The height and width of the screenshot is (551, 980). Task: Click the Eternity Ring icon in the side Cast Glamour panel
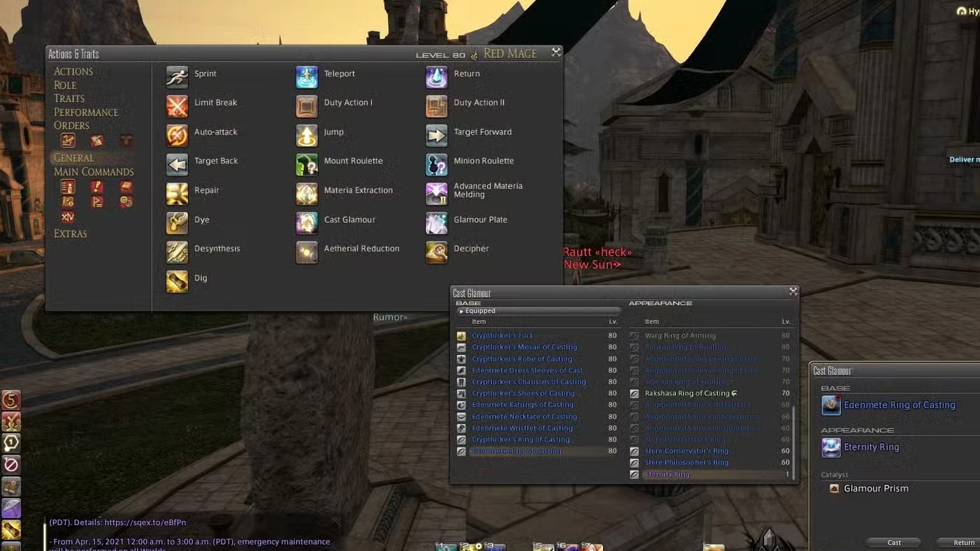pyautogui.click(x=831, y=448)
